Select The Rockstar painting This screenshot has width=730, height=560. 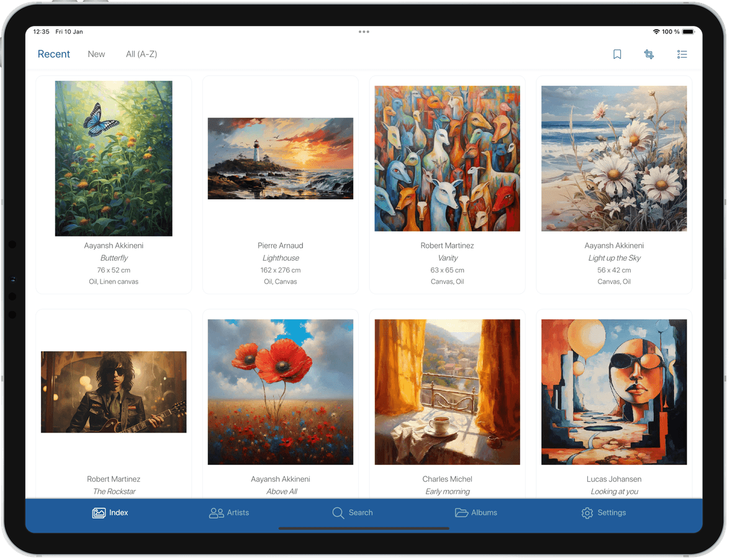pyautogui.click(x=114, y=391)
